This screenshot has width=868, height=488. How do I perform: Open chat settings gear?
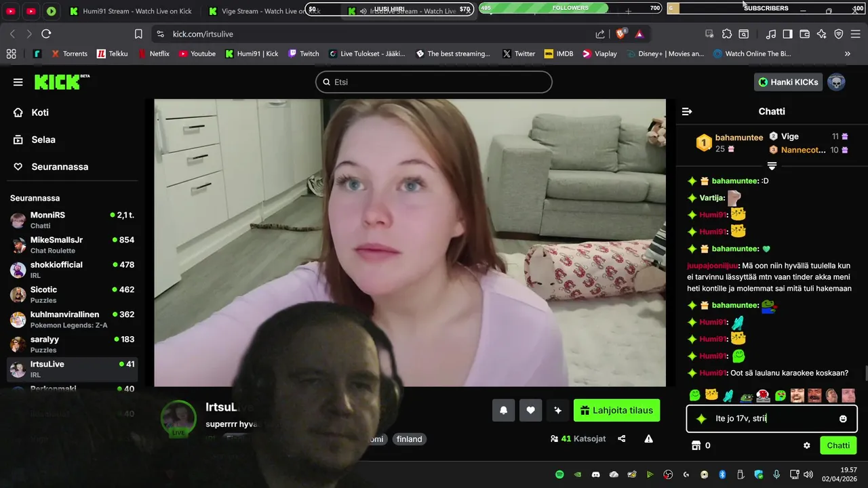807,445
